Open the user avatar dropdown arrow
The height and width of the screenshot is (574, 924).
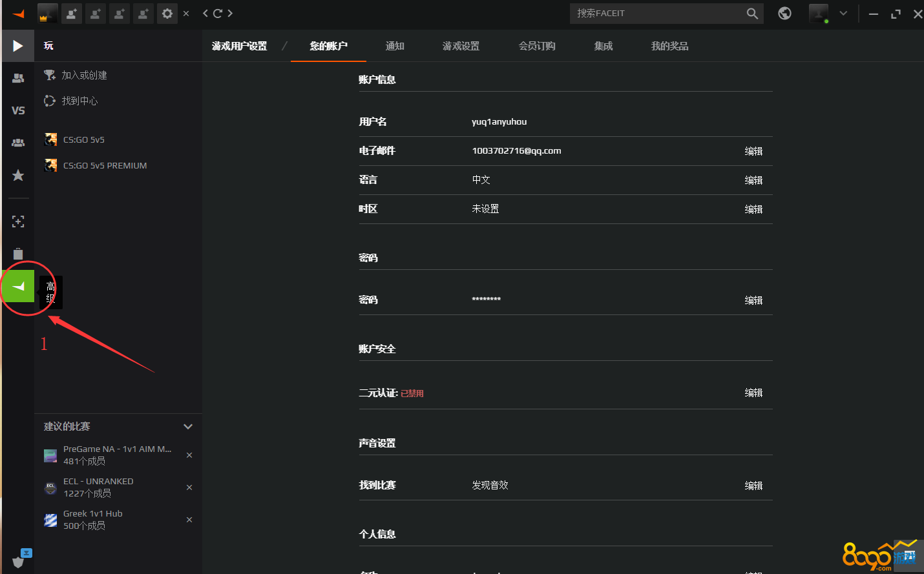[x=843, y=14]
